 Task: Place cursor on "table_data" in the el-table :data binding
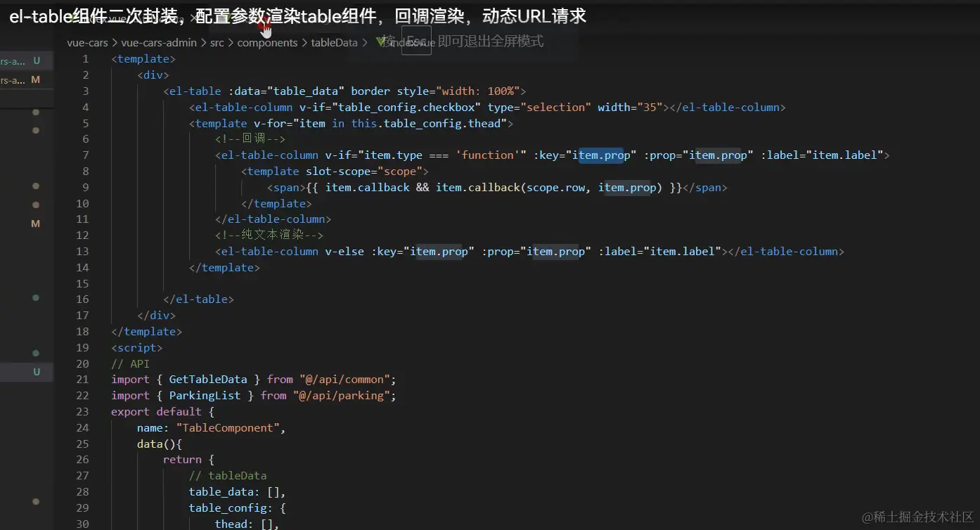tap(306, 91)
